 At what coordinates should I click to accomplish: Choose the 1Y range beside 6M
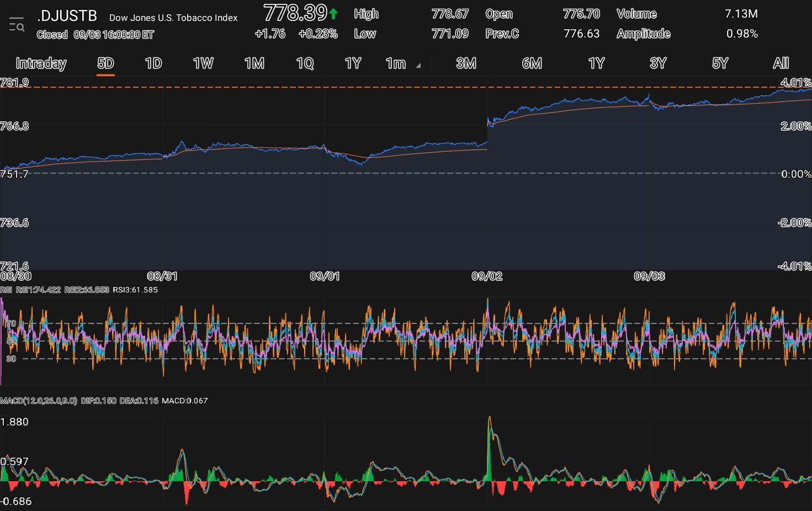tap(596, 63)
